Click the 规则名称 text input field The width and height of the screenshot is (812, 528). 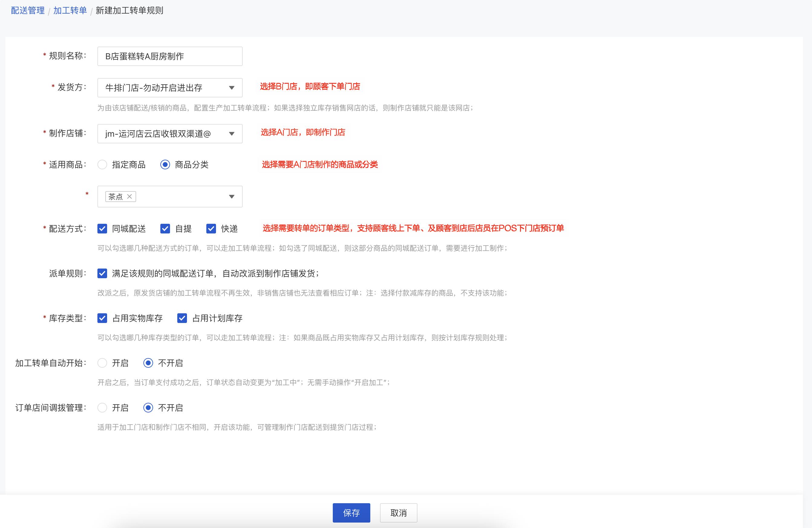[x=169, y=56]
